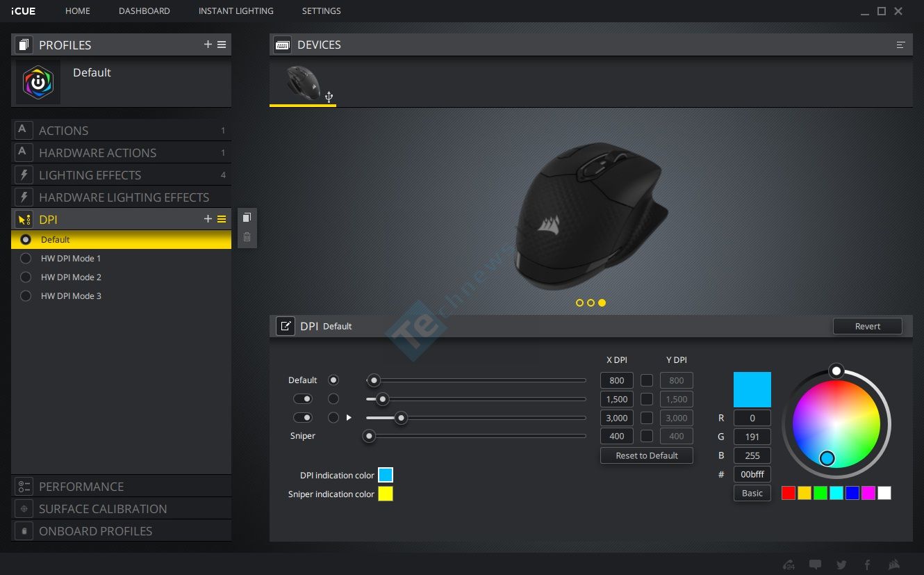Image resolution: width=924 pixels, height=575 pixels.
Task: Click the color wheel picker
Action: 836,423
